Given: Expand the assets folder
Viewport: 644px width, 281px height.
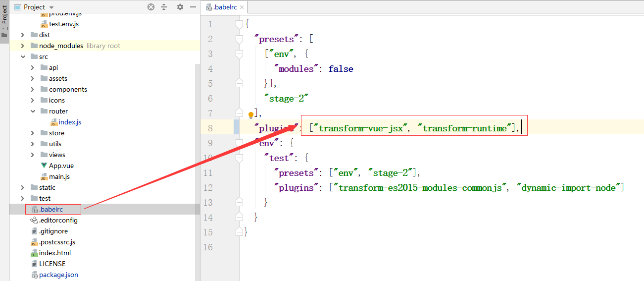Looking at the screenshot, I should pyautogui.click(x=32, y=78).
